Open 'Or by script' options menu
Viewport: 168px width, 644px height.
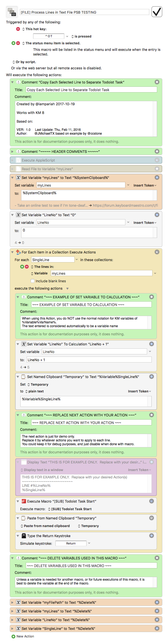(24, 62)
